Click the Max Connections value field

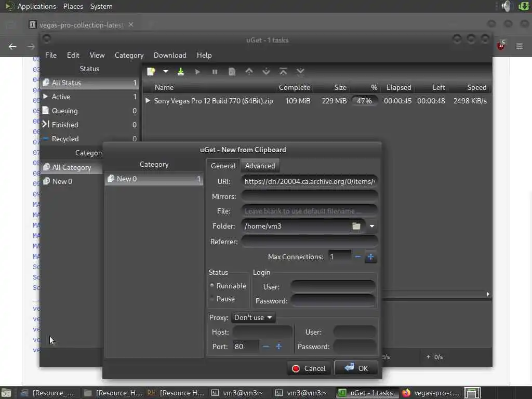coord(339,257)
